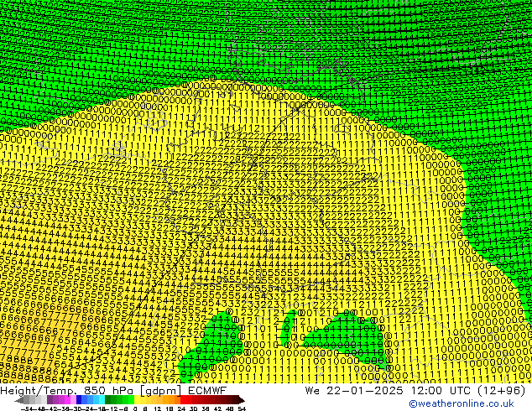Pick the dark purple swatch at -42 in the legend
The height and width of the screenshot is (411, 532).
[50, 400]
